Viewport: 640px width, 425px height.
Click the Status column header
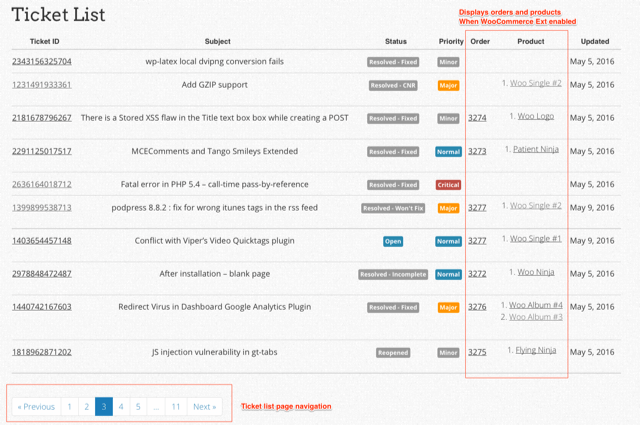(x=396, y=42)
